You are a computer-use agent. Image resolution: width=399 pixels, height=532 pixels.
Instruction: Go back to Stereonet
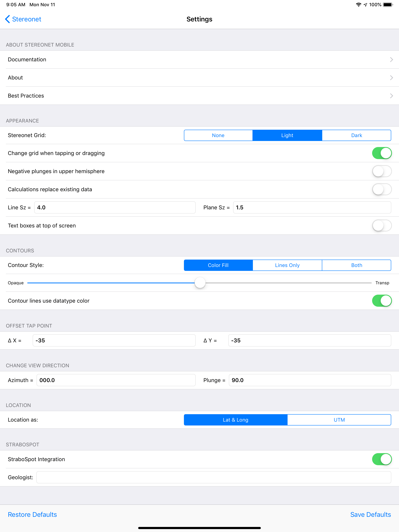[23, 19]
